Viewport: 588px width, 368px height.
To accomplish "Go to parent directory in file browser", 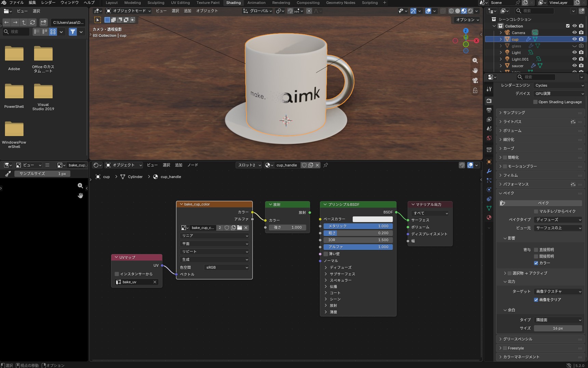I will tap(24, 22).
